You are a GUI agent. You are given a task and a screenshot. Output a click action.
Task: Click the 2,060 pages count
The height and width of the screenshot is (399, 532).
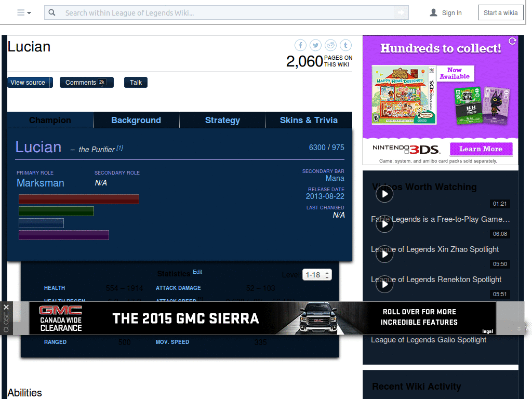pos(304,61)
